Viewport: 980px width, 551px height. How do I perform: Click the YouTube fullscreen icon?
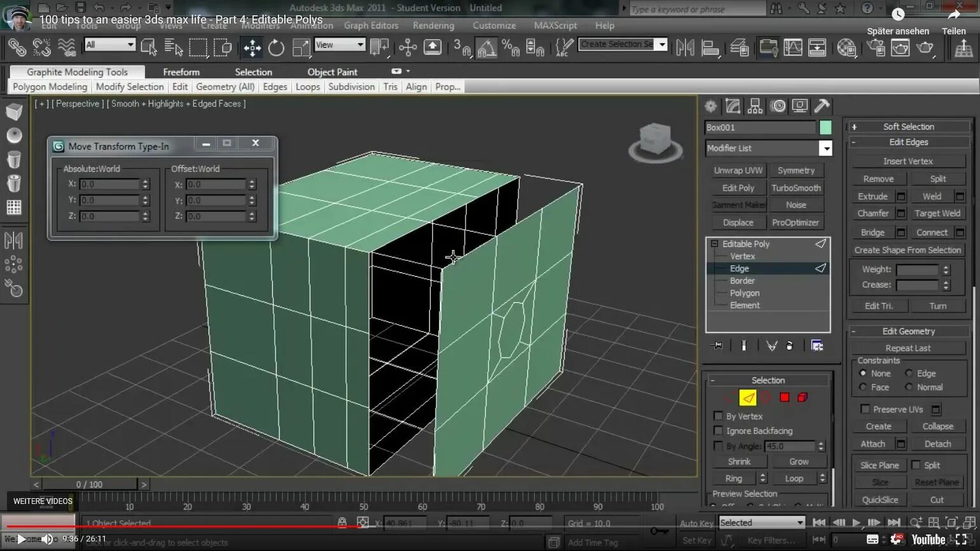[961, 539]
